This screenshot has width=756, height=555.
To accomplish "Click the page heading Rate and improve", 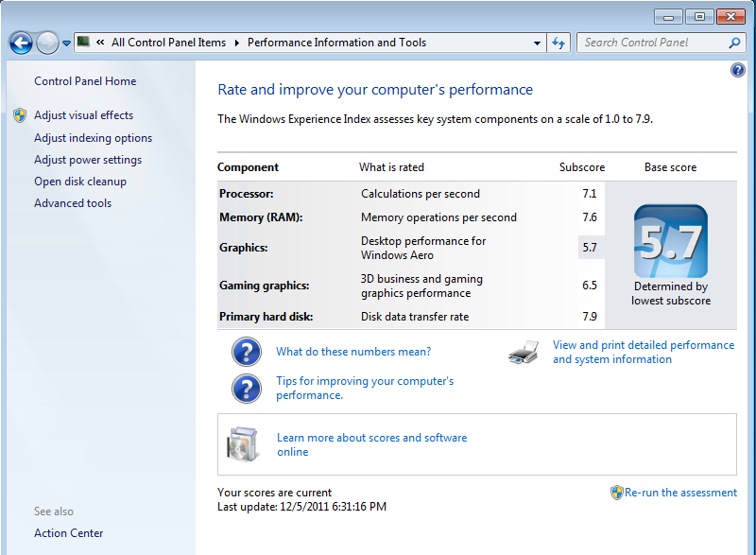I will [x=375, y=90].
